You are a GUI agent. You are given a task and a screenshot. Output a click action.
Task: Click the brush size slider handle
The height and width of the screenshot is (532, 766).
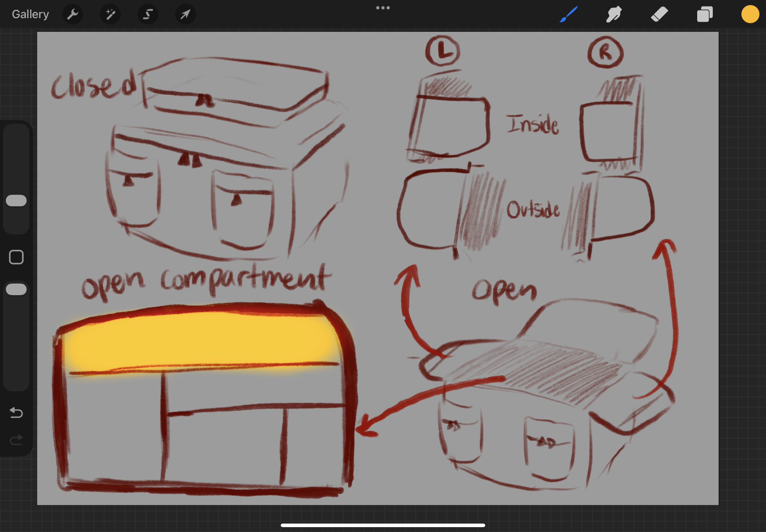pyautogui.click(x=16, y=200)
